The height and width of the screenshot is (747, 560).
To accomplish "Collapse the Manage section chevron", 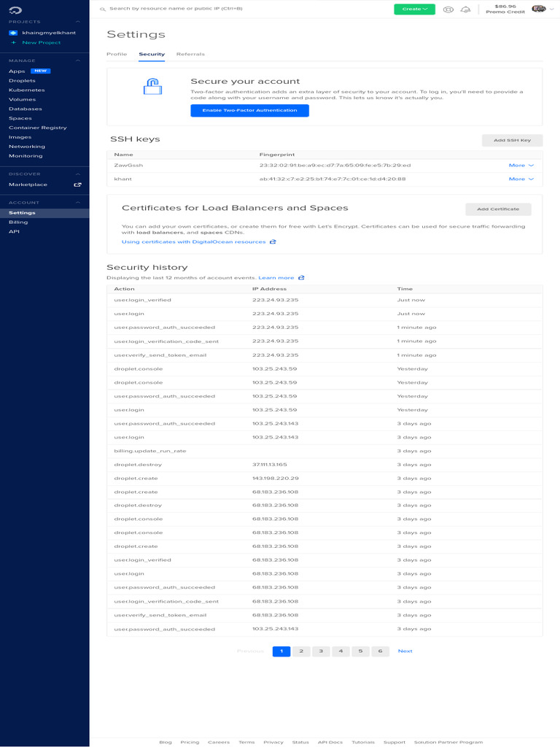I will coord(77,61).
